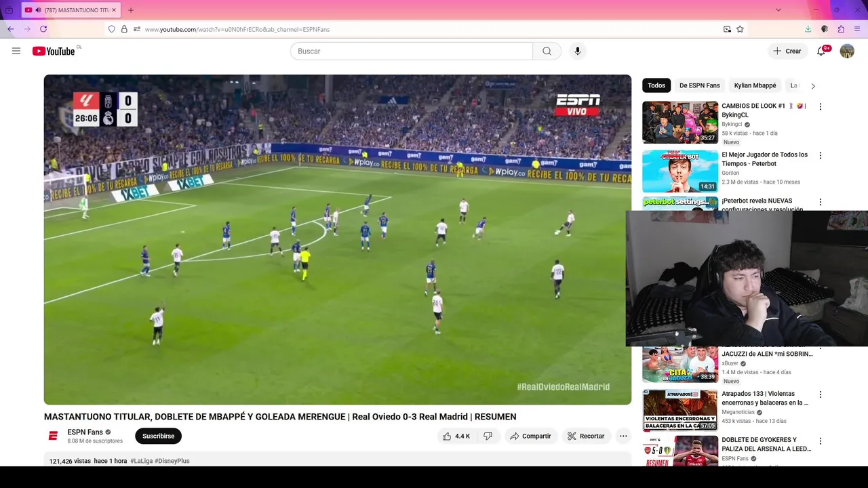View site security lock info
This screenshot has height=488, width=868.
click(x=124, y=29)
